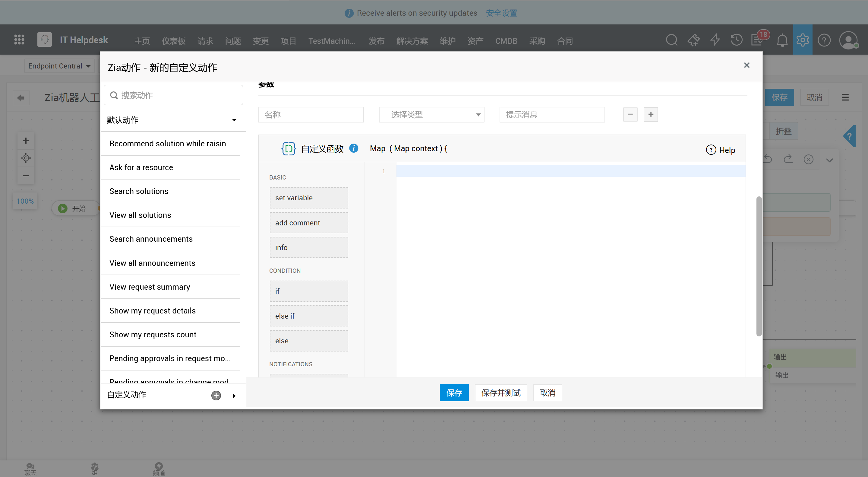Remove parameter row with minus button
The height and width of the screenshot is (477, 868).
point(630,115)
